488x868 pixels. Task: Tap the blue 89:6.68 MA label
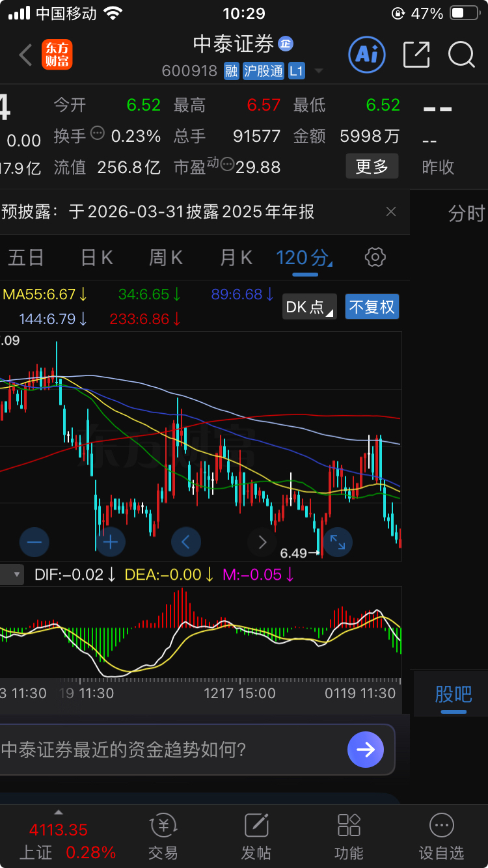[x=242, y=294]
